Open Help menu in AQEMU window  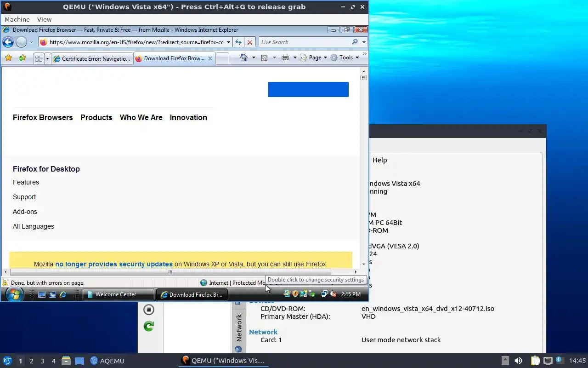[x=379, y=160]
